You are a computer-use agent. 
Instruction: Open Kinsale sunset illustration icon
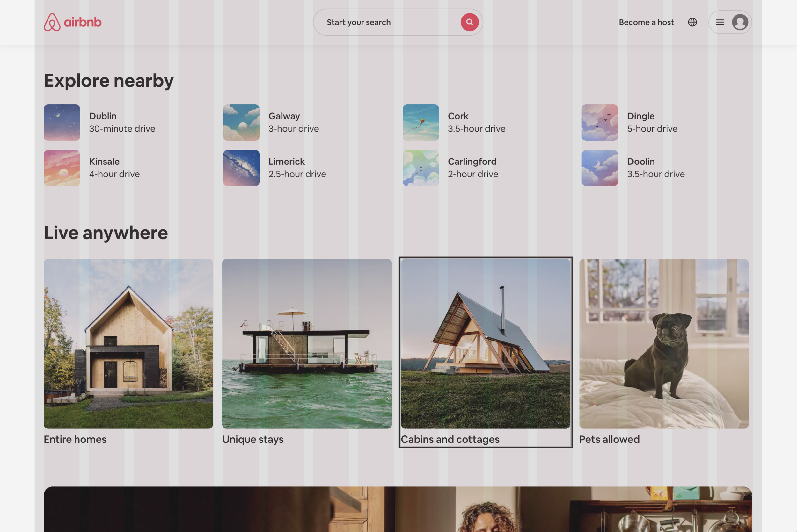[x=62, y=168]
